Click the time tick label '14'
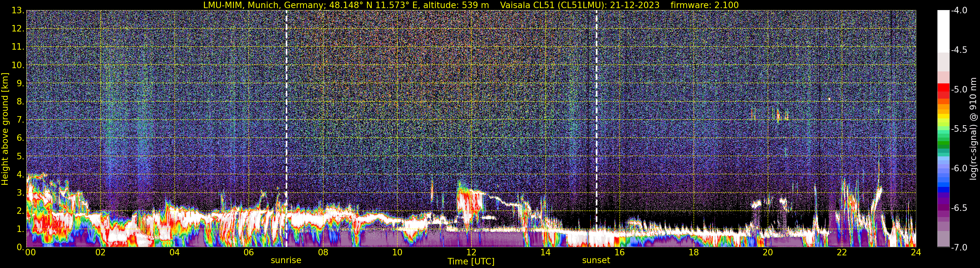Image resolution: width=980 pixels, height=268 pixels. [545, 252]
